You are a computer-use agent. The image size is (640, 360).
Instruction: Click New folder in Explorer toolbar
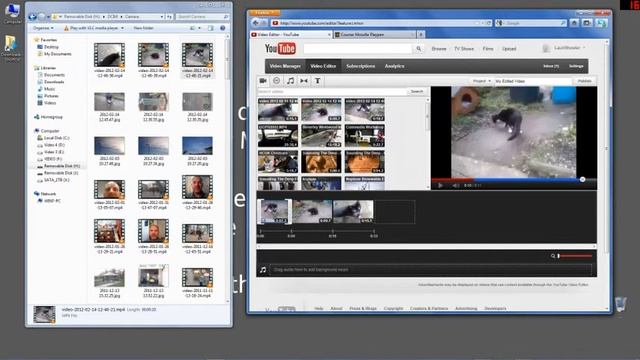(144, 28)
